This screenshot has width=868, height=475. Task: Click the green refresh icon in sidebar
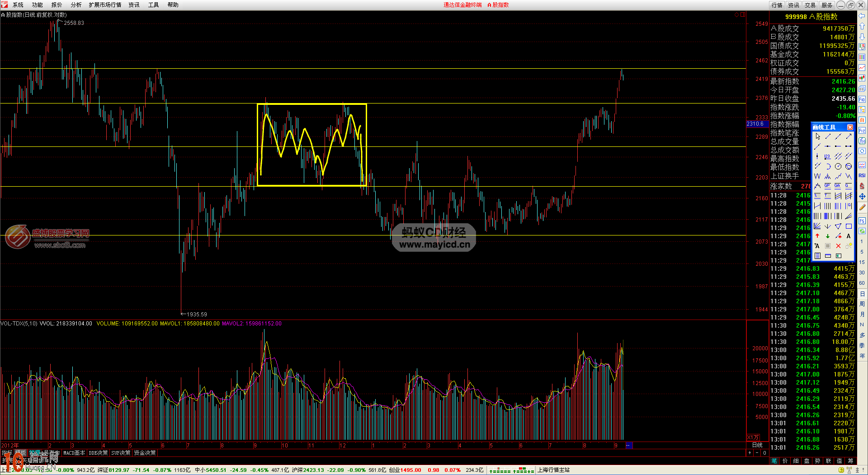862,231
